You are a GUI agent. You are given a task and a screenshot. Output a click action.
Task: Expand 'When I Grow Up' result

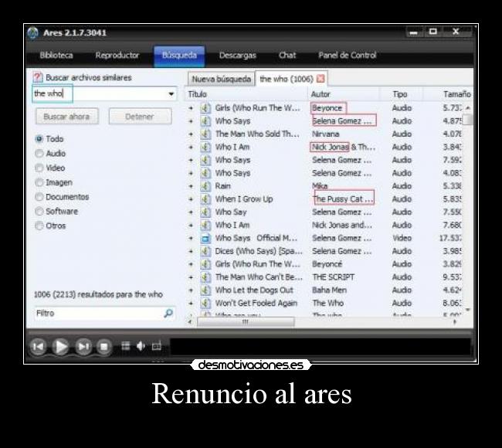191,199
